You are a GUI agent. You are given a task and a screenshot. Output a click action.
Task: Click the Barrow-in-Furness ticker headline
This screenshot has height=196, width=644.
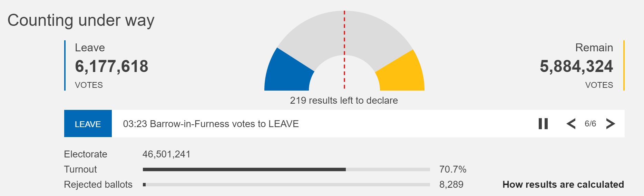[x=211, y=124]
